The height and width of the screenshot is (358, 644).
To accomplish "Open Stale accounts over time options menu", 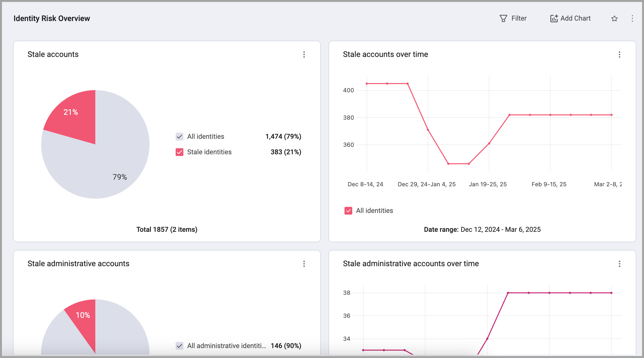I will [x=619, y=54].
